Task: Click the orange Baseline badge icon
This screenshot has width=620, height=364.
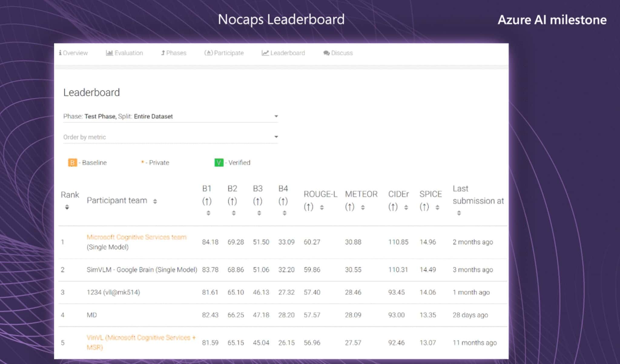Action: [x=72, y=163]
